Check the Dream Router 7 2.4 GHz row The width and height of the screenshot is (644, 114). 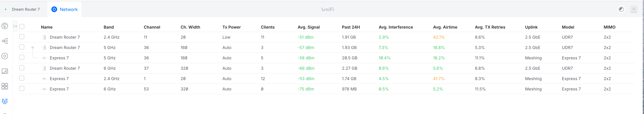[22, 37]
